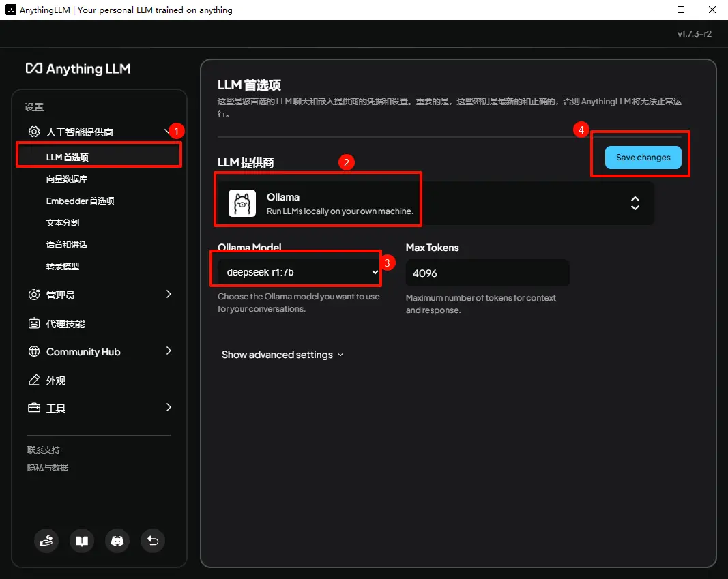
Task: Click the v1.7.3-r2 version text
Action: point(694,34)
